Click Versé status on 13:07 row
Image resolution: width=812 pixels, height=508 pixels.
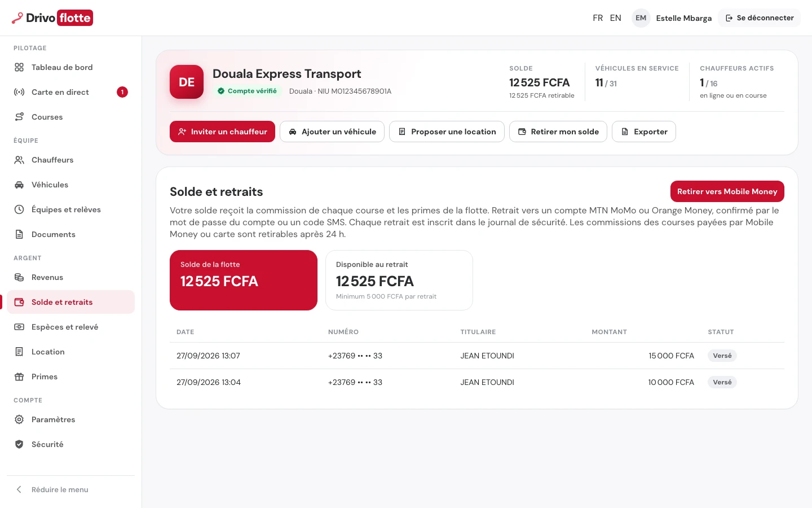pos(722,356)
